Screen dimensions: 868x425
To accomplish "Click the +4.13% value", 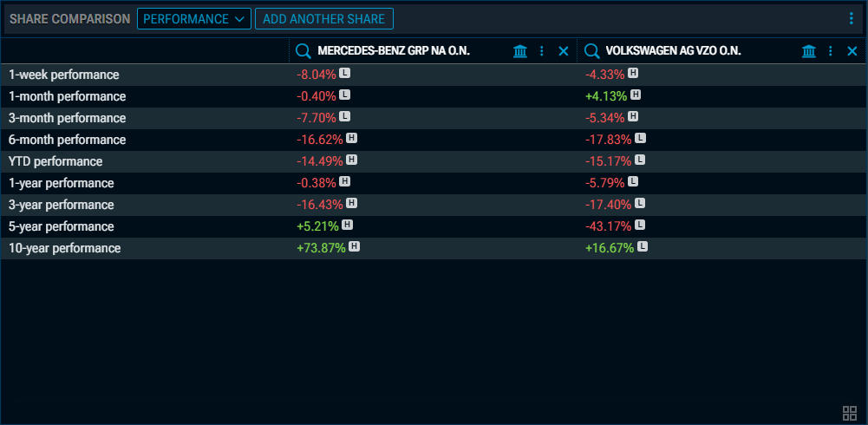I will 606,96.
